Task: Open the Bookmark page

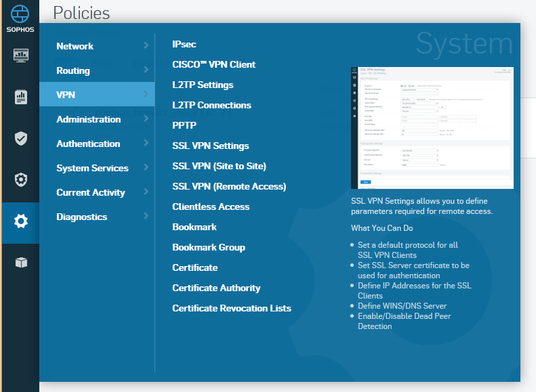Action: tap(194, 227)
